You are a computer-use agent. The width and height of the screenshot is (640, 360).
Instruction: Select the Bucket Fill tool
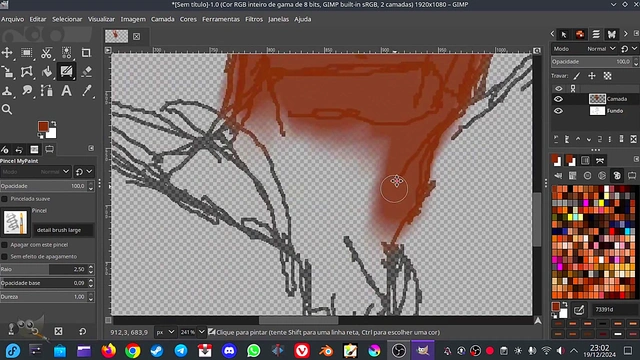click(47, 72)
